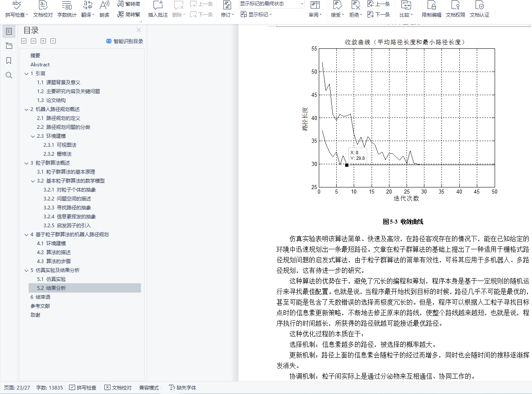Reject the change with 拒绝
Image resolution: width=532 pixels, height=394 pixels.
click(355, 9)
